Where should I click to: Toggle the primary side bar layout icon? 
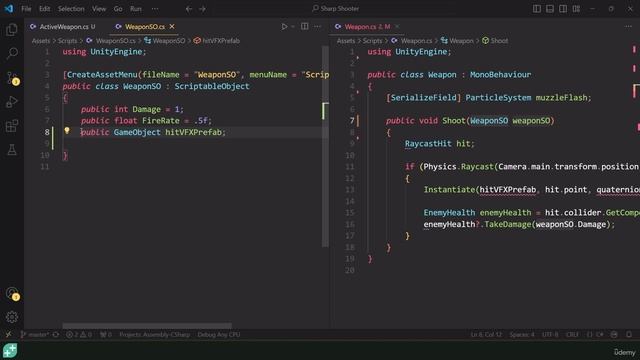click(x=537, y=9)
